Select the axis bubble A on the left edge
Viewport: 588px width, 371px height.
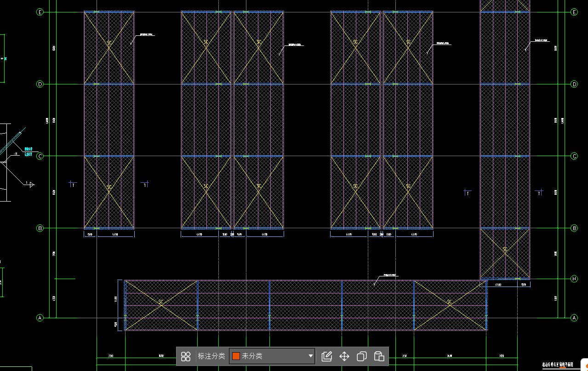[x=40, y=318]
